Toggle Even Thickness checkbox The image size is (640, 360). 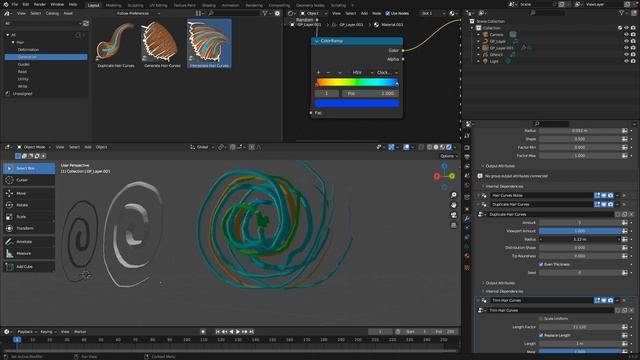[x=541, y=264]
